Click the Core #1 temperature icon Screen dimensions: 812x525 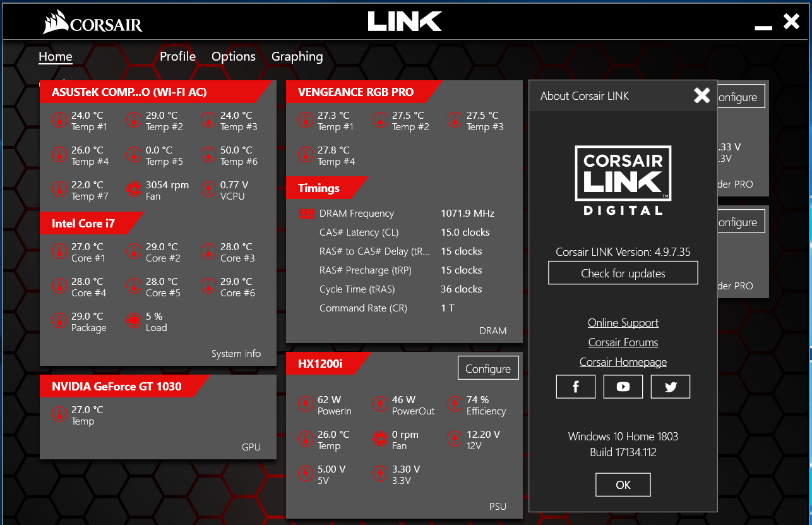(59, 251)
